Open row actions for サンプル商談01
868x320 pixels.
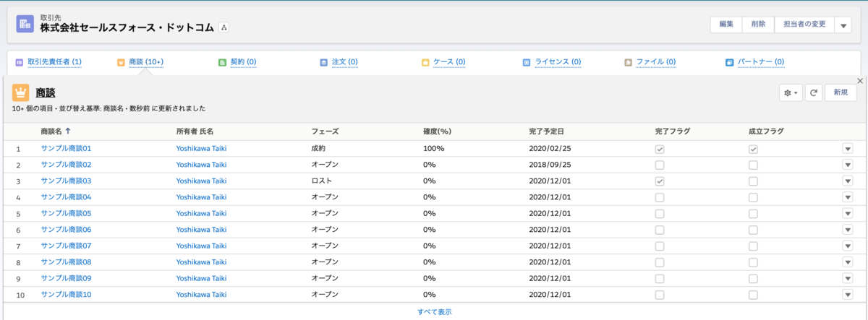pos(848,148)
